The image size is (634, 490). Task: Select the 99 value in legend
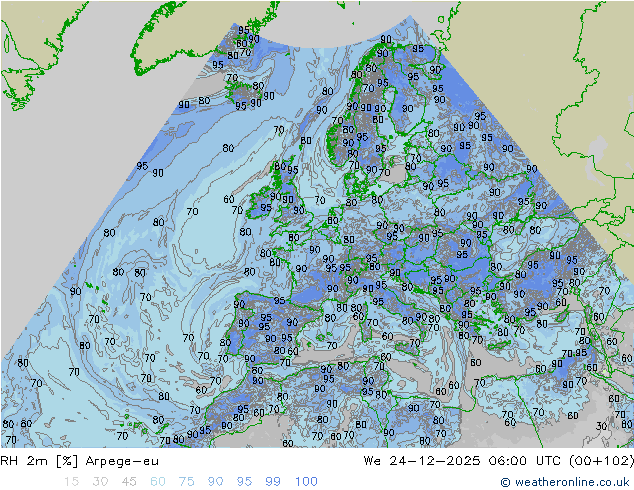tap(273, 482)
